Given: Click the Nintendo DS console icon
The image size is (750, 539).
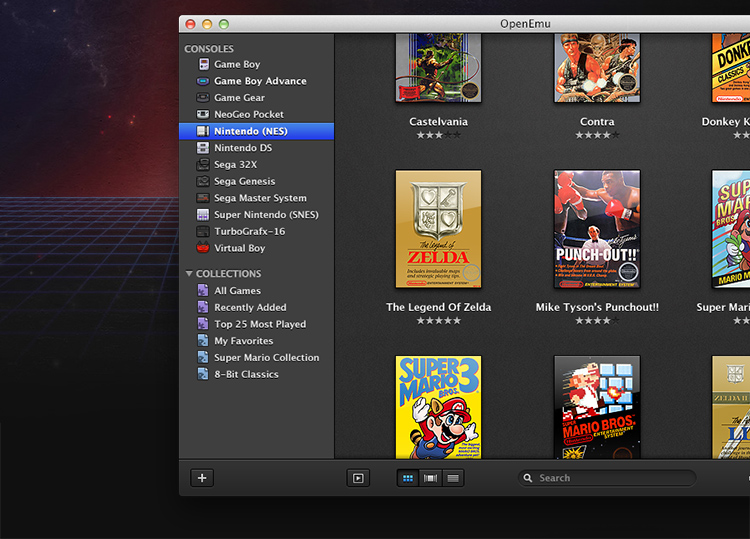Looking at the screenshot, I should tap(203, 148).
